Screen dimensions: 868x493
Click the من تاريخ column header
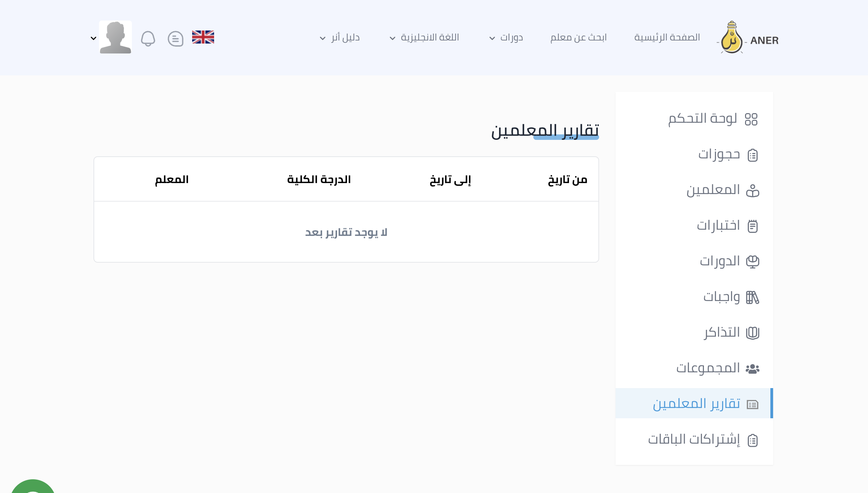[567, 179]
